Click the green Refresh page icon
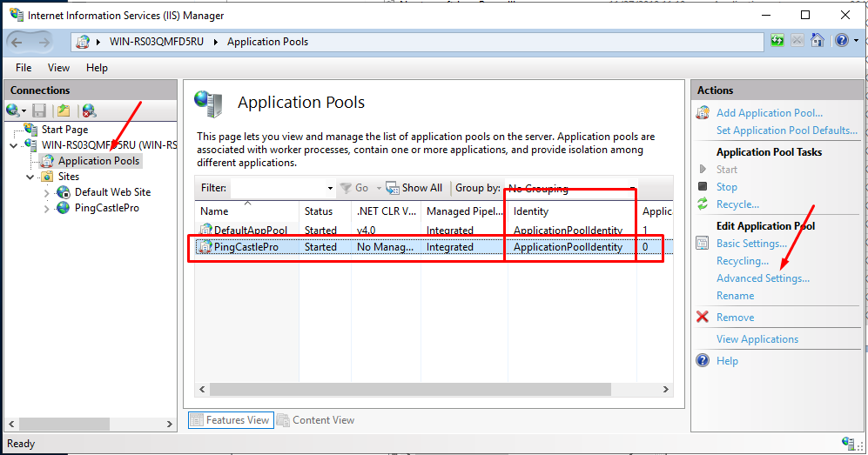This screenshot has width=868, height=455. [x=777, y=40]
